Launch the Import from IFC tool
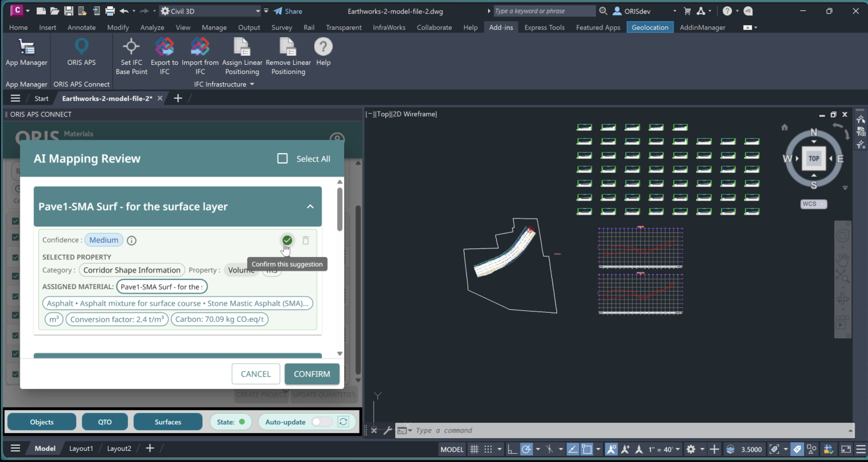This screenshot has height=462, width=868. coord(200,47)
